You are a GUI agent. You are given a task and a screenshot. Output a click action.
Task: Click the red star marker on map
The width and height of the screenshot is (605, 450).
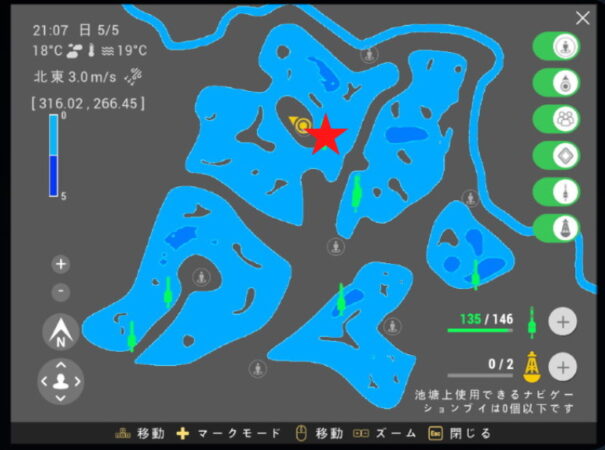pyautogui.click(x=324, y=136)
